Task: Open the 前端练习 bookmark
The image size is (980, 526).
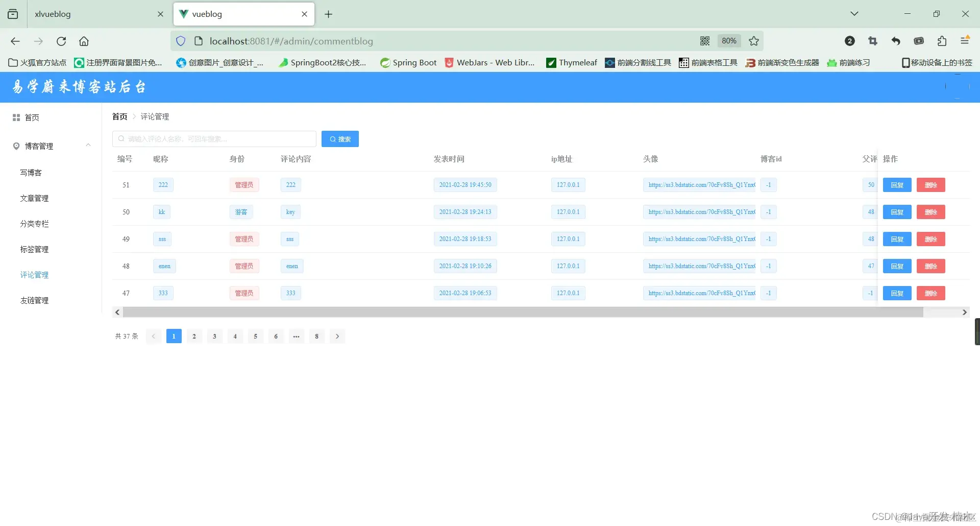Action: [848, 62]
